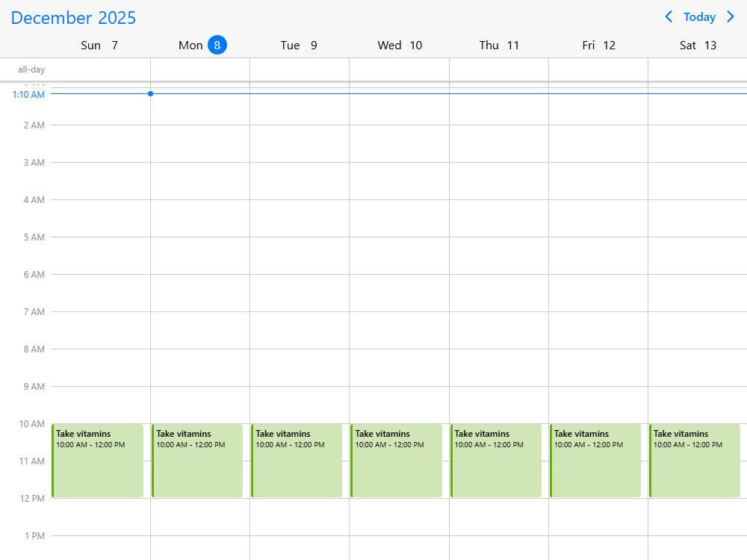Open Wednesday's Take vitamins event
This screenshot has width=747, height=560.
coord(396,461)
